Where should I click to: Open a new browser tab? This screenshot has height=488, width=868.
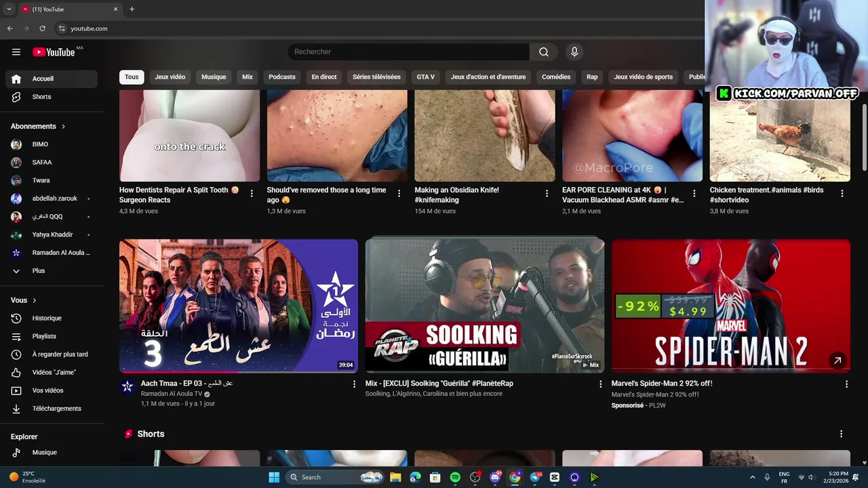pyautogui.click(x=132, y=9)
